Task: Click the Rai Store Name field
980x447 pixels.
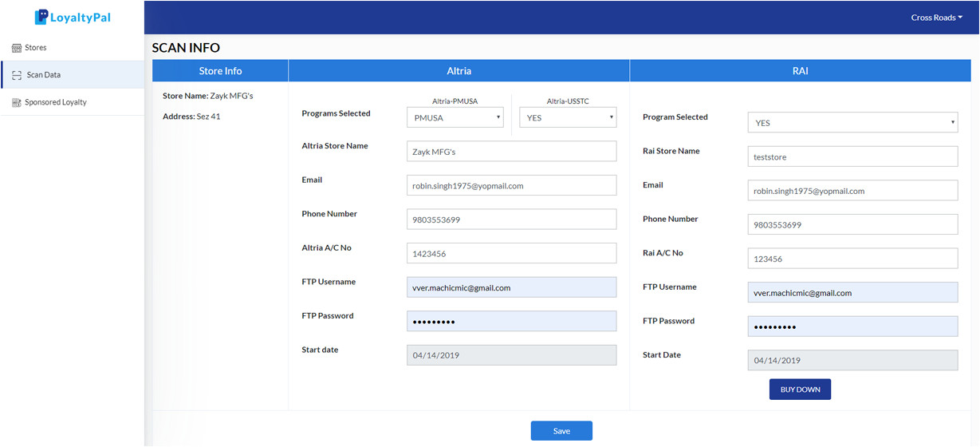Action: (x=852, y=156)
